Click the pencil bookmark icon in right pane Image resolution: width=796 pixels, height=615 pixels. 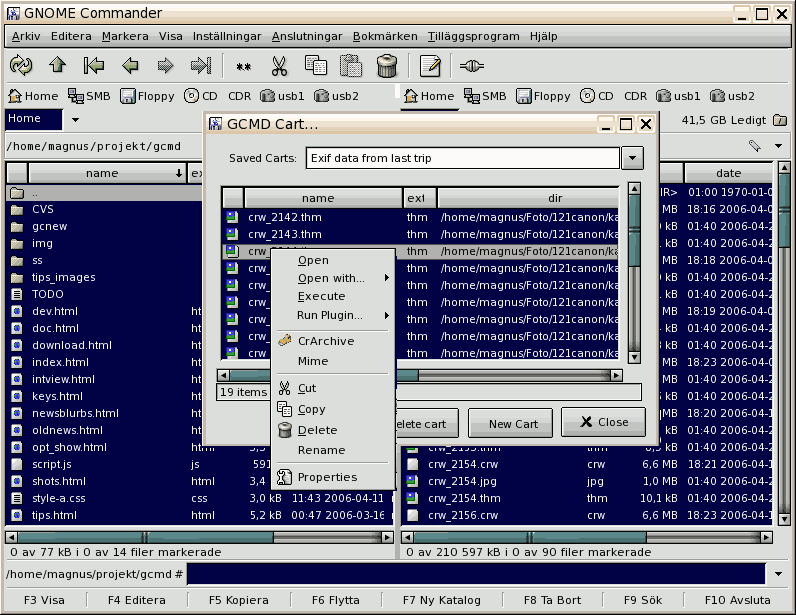point(755,146)
